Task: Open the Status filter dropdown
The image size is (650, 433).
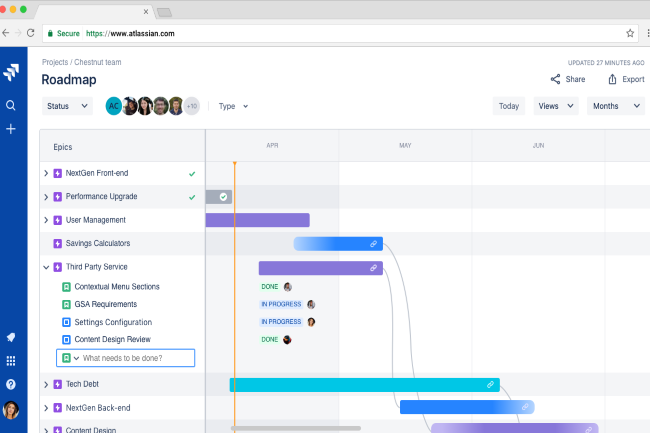Action: pos(67,106)
